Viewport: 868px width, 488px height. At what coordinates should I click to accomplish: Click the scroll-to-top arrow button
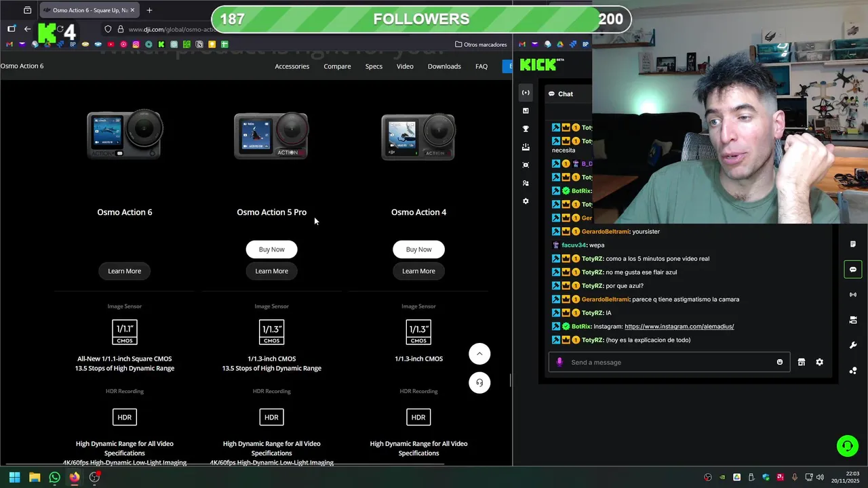pos(479,354)
